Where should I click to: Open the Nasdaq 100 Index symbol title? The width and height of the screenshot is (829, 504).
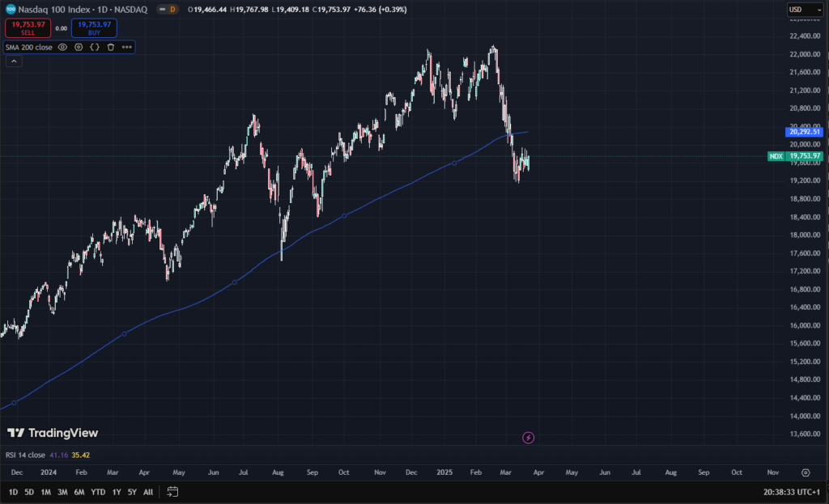(83, 10)
